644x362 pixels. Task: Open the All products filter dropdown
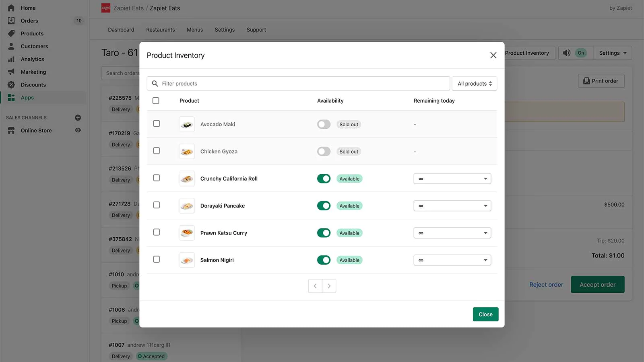tap(474, 84)
